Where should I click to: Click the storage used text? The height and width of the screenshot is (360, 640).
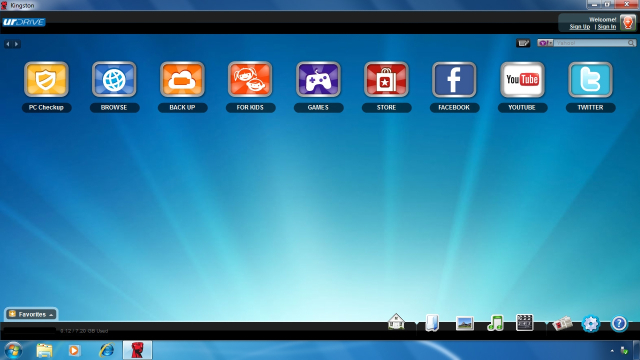tap(84, 331)
